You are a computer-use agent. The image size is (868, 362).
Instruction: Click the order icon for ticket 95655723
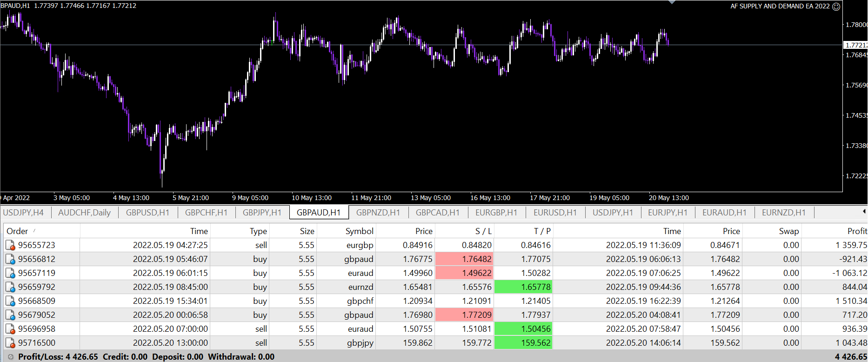click(x=10, y=245)
